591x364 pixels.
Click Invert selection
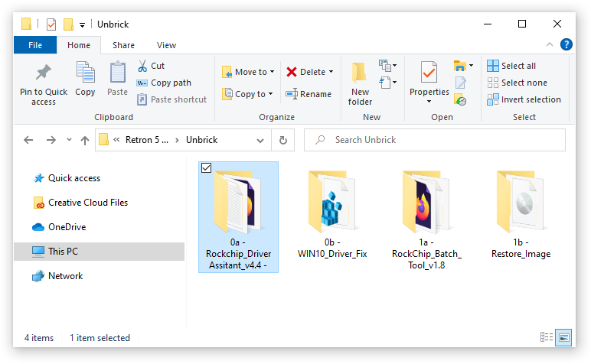524,99
